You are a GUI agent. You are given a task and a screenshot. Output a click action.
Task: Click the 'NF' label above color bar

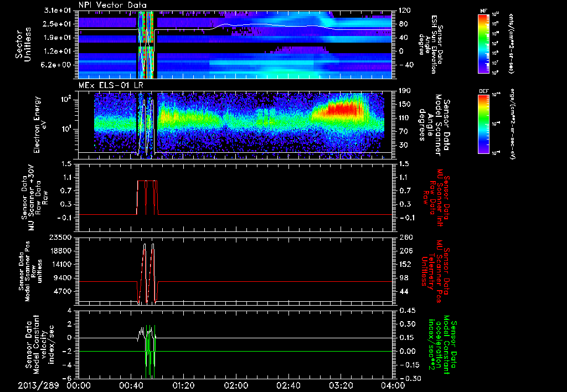pyautogui.click(x=483, y=11)
